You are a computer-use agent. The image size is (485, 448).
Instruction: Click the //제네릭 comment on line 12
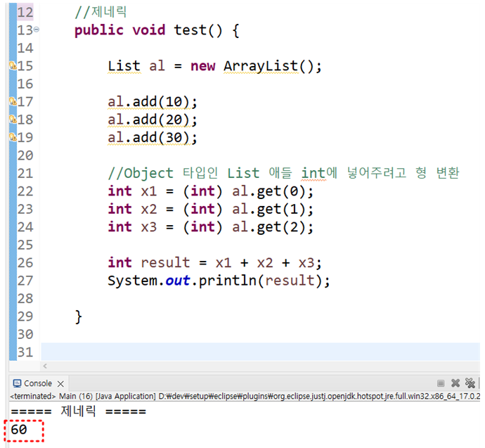[x=101, y=13]
